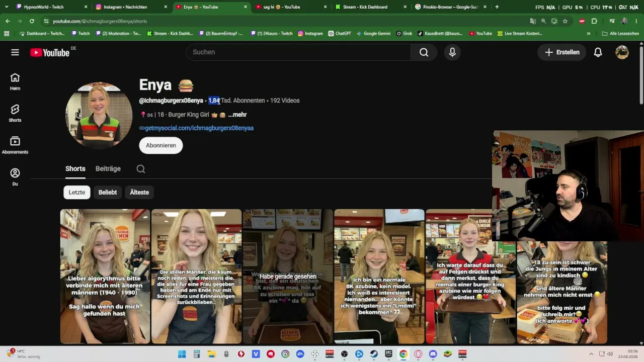Open the notifications bell
The image size is (644, 362).
point(598,52)
